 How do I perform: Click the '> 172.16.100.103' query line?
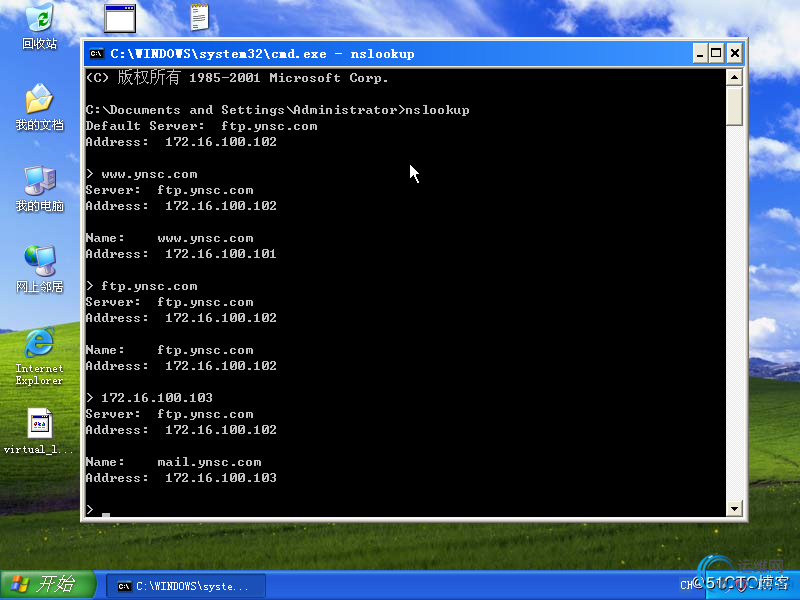tap(149, 398)
